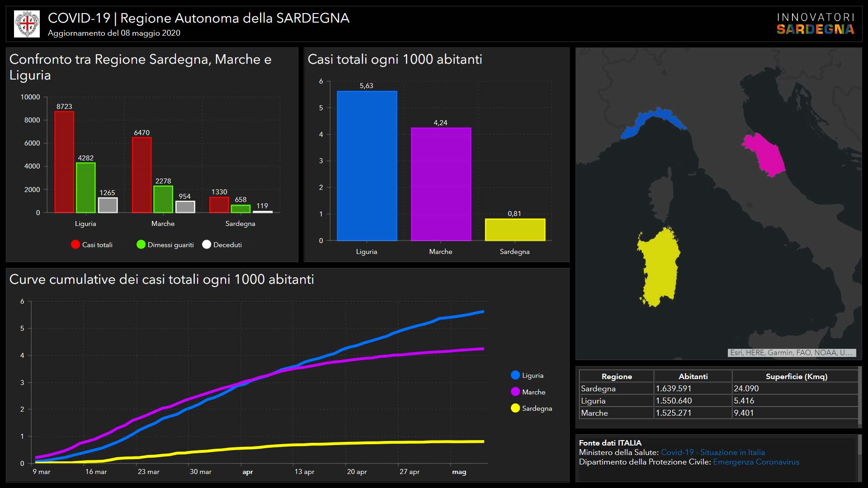Toggle Sardegna line in curve legend
The height and width of the screenshot is (488, 868).
(515, 408)
